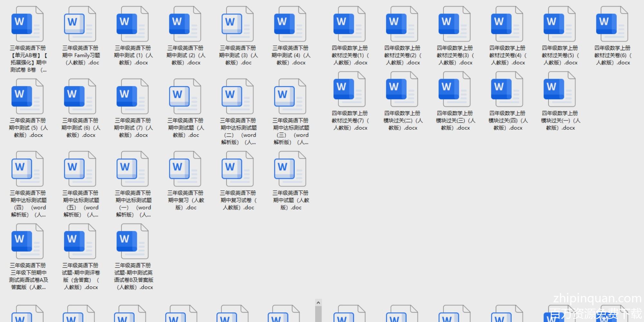Screen dimensions: 644x322
Task: Click the 模块过关(四) file name text
Action: point(507,120)
